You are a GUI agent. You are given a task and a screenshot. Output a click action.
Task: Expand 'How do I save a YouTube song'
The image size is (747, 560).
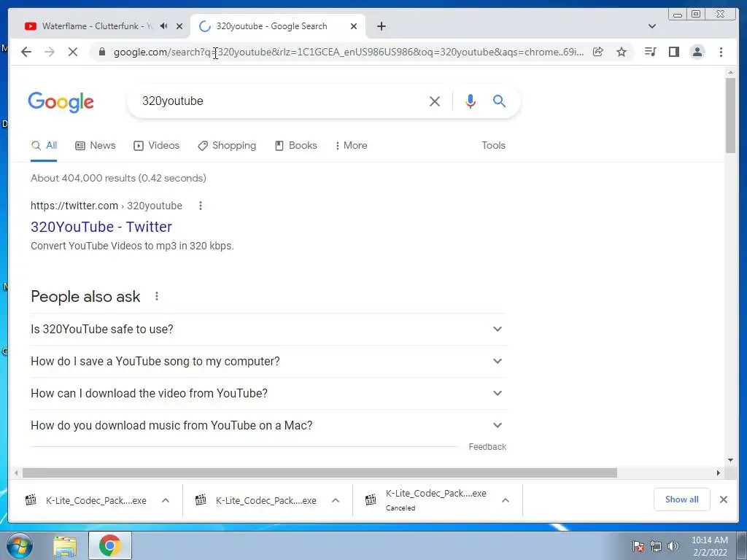pyautogui.click(x=268, y=362)
